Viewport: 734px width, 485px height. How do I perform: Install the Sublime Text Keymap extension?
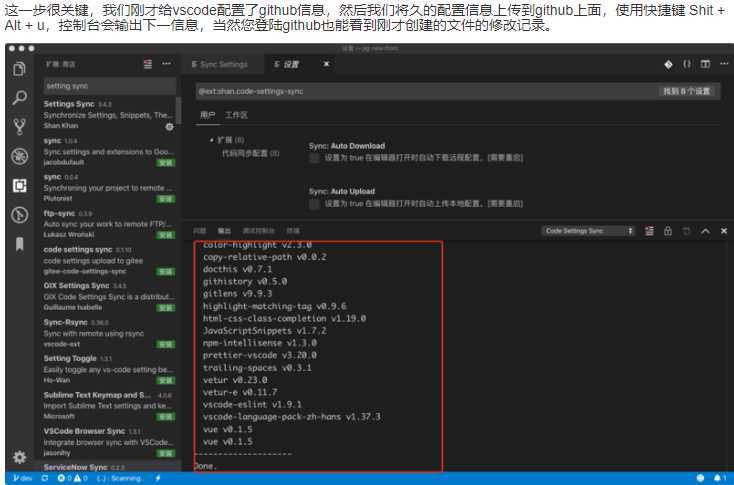(x=166, y=417)
